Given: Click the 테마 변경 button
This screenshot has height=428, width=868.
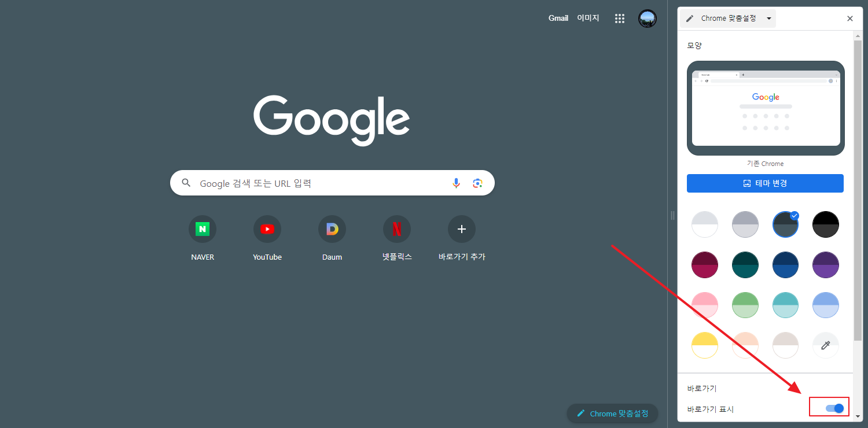Looking at the screenshot, I should point(765,183).
